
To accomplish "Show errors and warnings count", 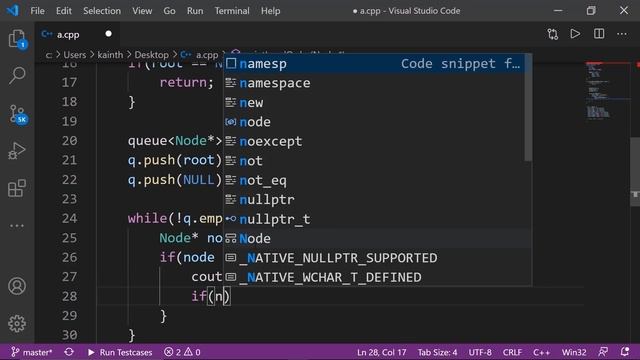I will tap(182, 352).
